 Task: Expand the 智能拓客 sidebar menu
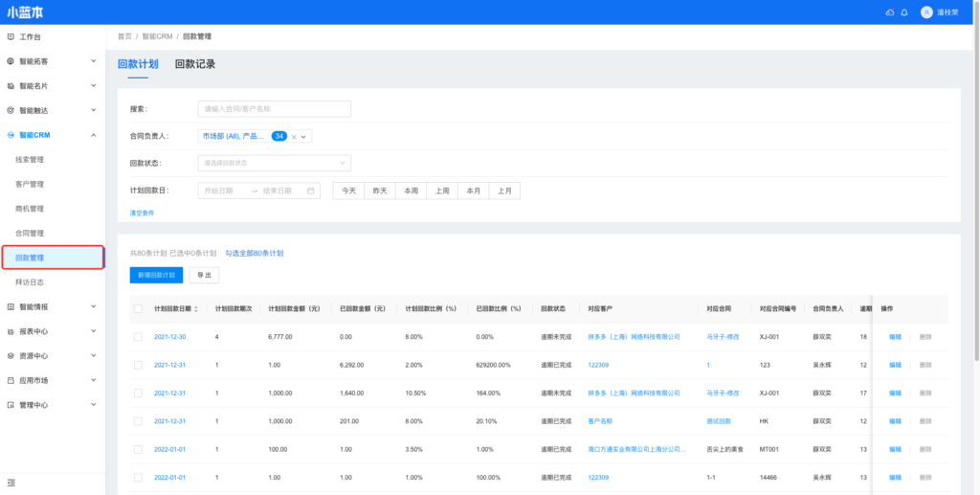(x=93, y=61)
